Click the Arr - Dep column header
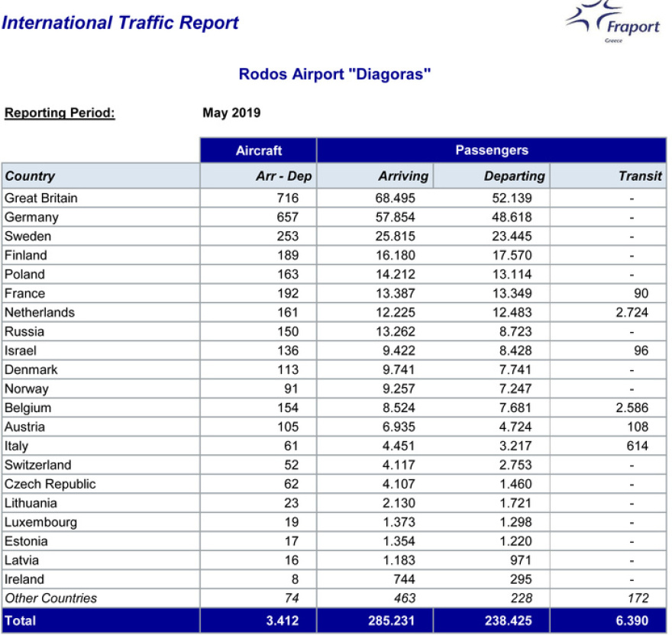672x635 pixels. [283, 176]
